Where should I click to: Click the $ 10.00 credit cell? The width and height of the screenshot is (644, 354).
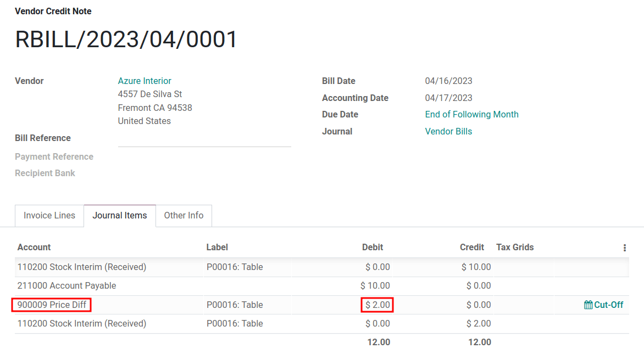(476, 267)
